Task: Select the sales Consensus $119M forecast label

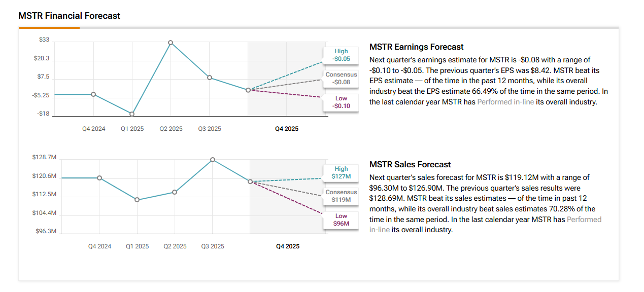Action: [x=341, y=196]
